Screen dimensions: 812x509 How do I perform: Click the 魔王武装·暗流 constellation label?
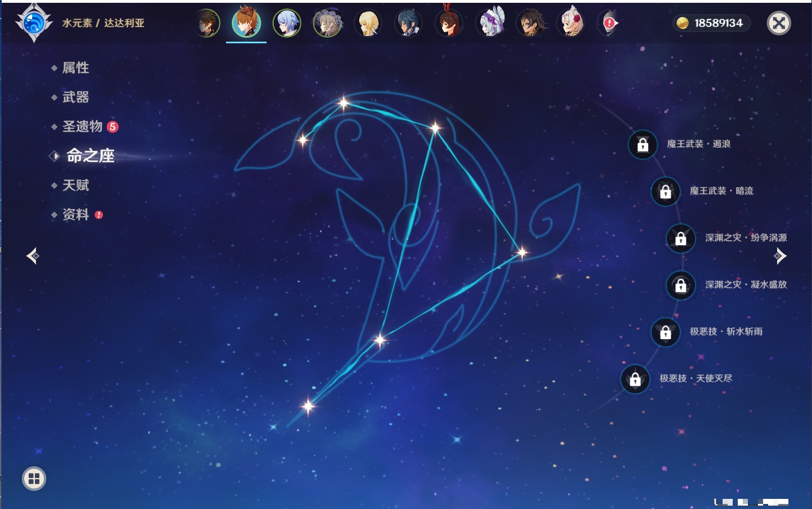pos(721,191)
